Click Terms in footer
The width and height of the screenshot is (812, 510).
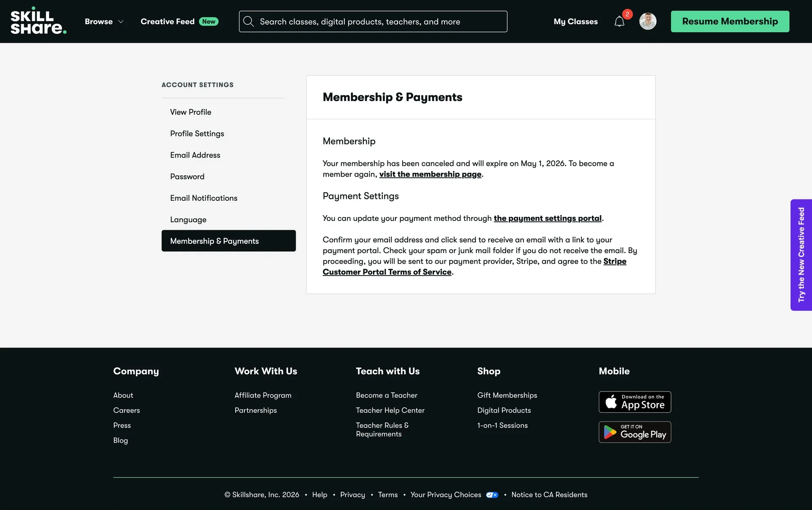pos(388,495)
